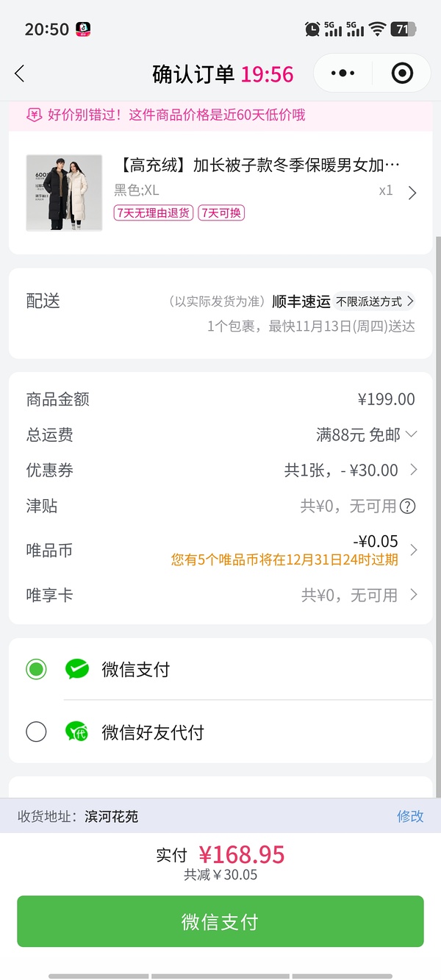Tap the WeChat friend pay (代付) icon
Image resolution: width=441 pixels, height=980 pixels.
pyautogui.click(x=78, y=732)
